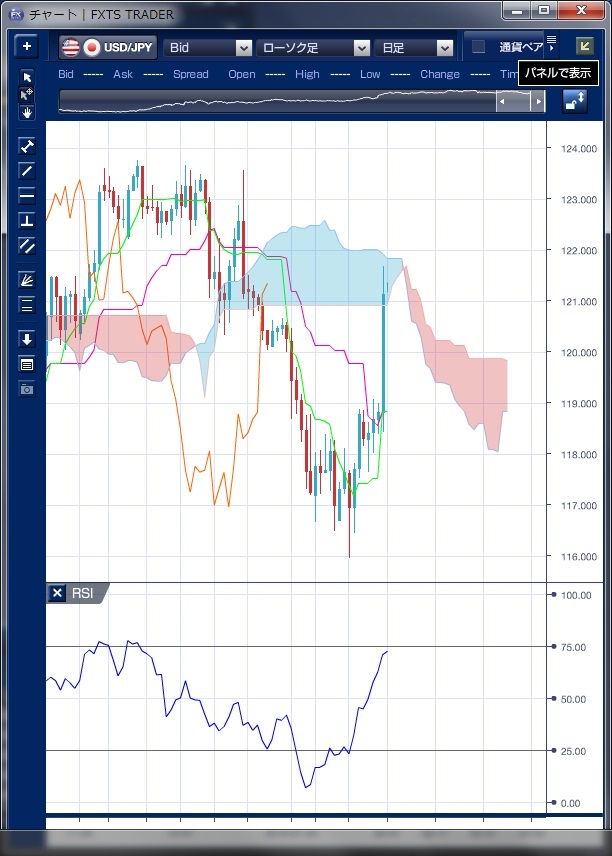The width and height of the screenshot is (612, 856).
Task: Select the arrow pointer tool
Action: coord(27,77)
